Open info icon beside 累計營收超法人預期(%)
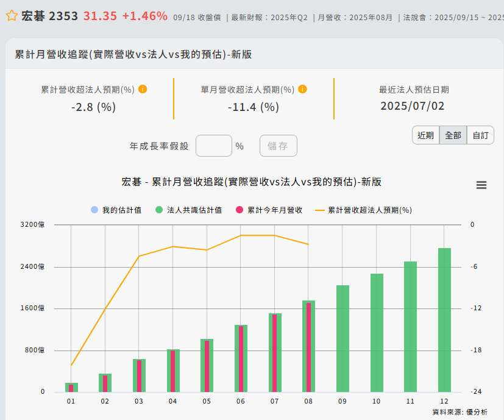The height and width of the screenshot is (420, 504). 143,89
